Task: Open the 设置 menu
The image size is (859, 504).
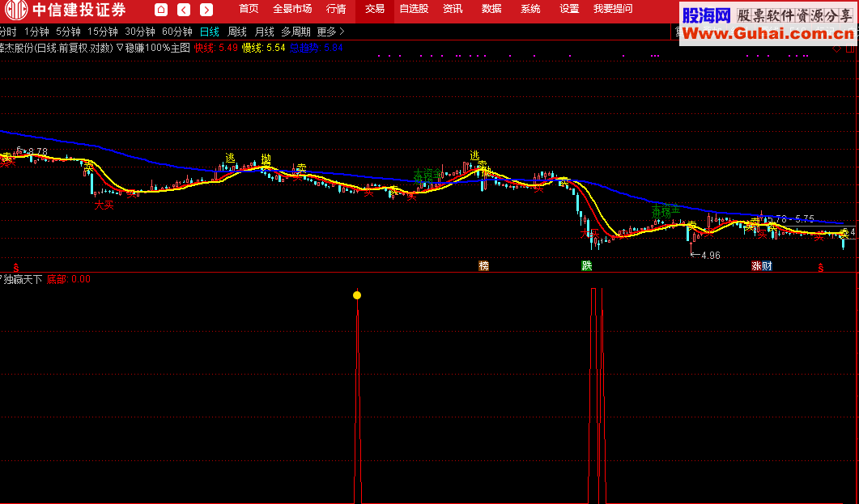Action: tap(569, 9)
